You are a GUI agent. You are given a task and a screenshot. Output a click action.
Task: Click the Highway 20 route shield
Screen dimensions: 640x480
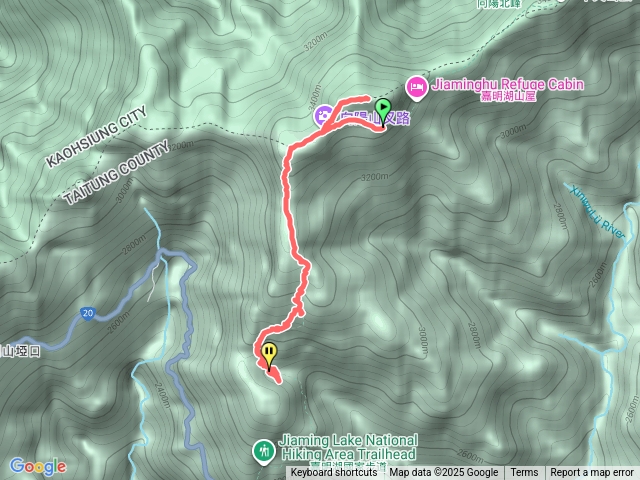pos(88,313)
